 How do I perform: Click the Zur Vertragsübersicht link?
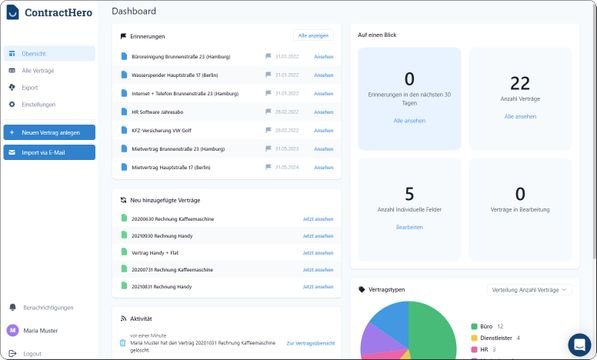tap(311, 343)
